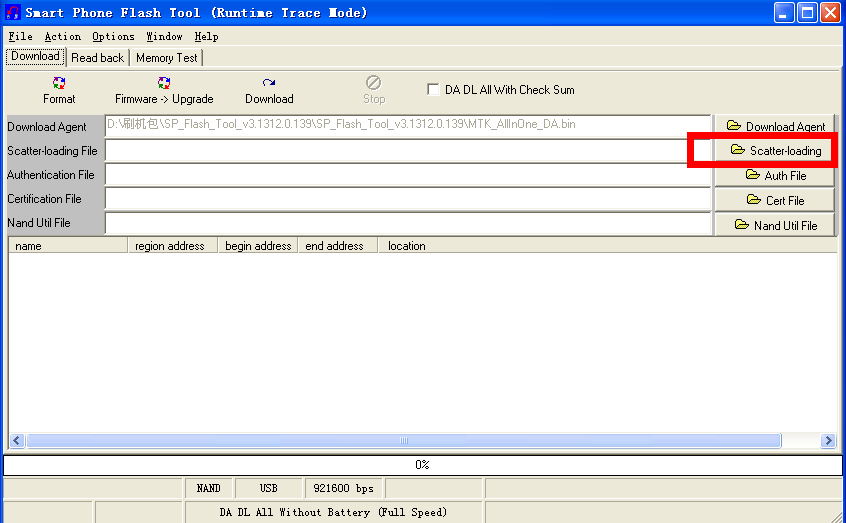Sort by the name column header
The width and height of the screenshot is (846, 523).
click(68, 246)
